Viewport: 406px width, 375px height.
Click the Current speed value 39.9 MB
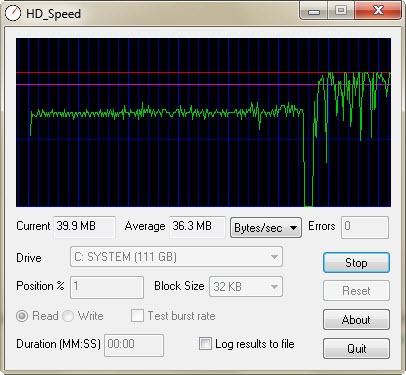click(84, 227)
